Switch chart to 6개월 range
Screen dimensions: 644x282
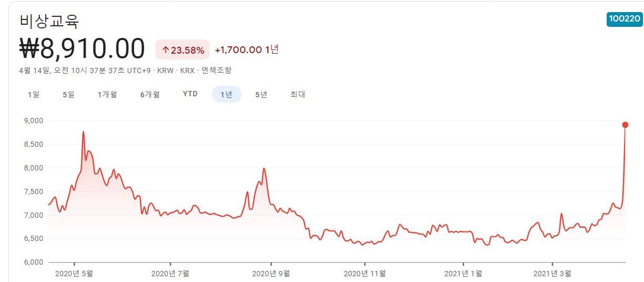tap(150, 95)
